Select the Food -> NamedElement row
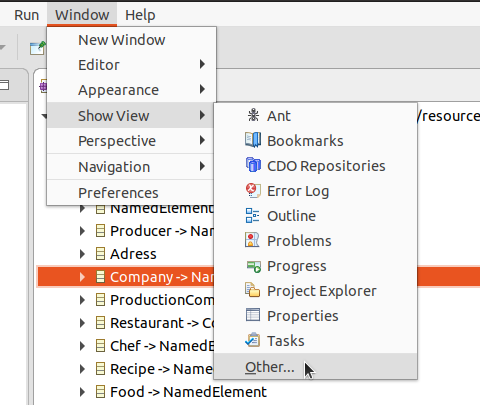The width and height of the screenshot is (480, 405). [188, 392]
